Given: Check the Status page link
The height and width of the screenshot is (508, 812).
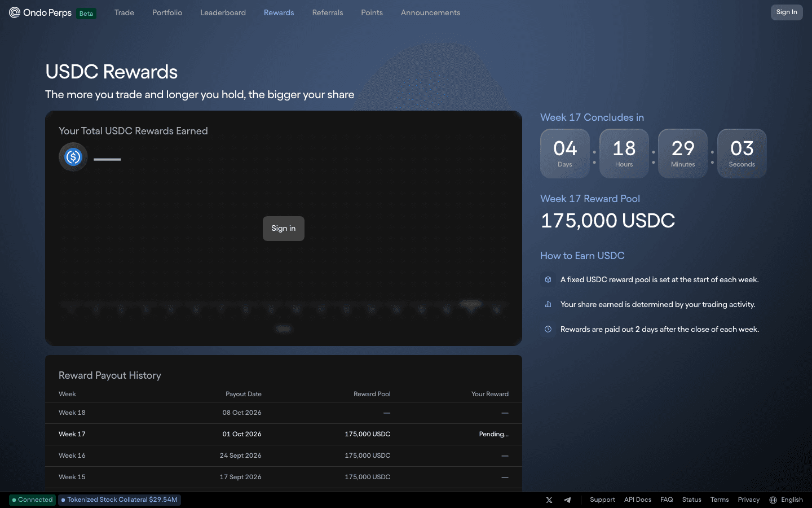Looking at the screenshot, I should 692,500.
